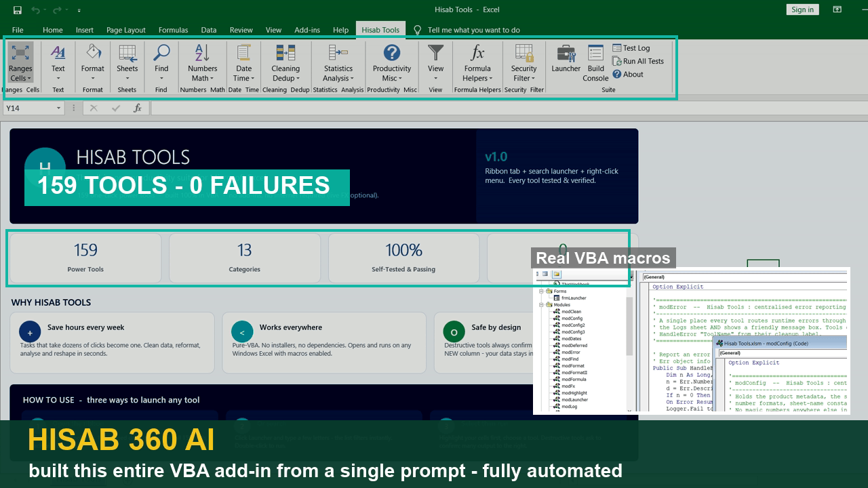
Task: Select modConfig2 module in VBA tree
Action: (x=570, y=325)
